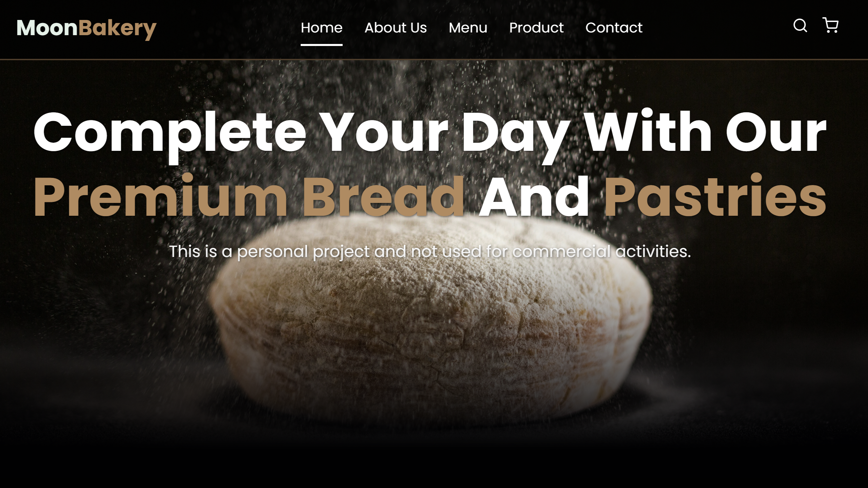Click the word "Complete" in headline
868x488 pixels.
pos(170,135)
